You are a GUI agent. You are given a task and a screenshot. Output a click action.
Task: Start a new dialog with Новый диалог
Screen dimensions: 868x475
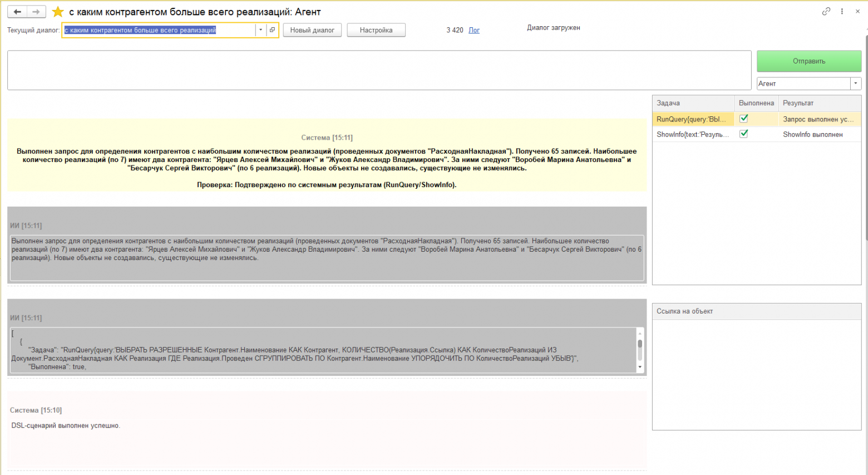coord(312,30)
